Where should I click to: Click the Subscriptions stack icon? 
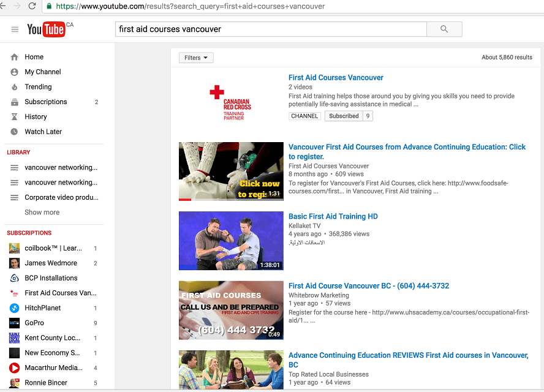14,102
